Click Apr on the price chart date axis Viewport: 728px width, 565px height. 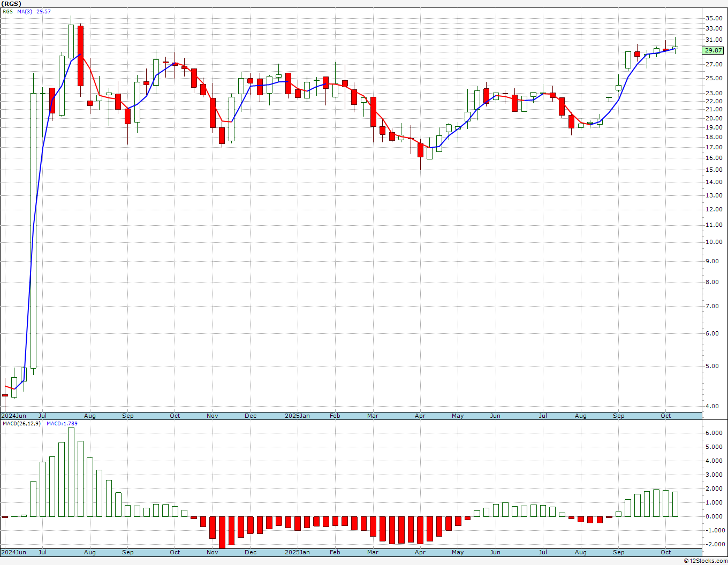(x=420, y=416)
